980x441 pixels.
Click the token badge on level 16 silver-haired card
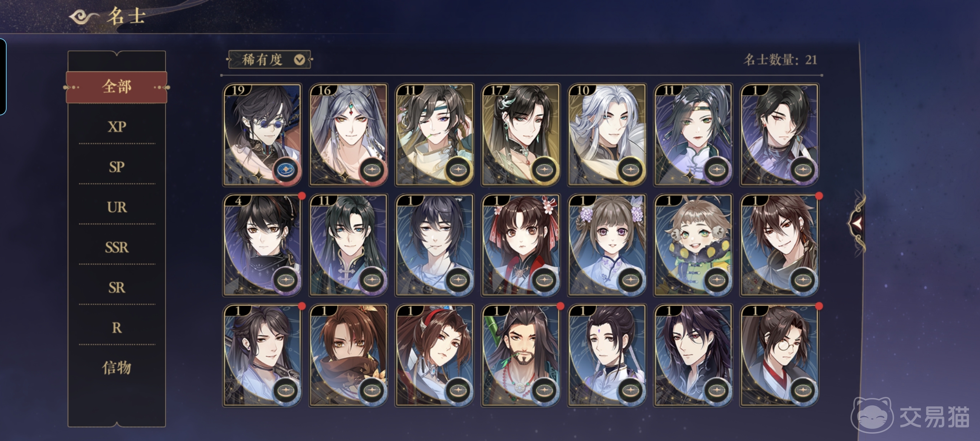coord(372,170)
